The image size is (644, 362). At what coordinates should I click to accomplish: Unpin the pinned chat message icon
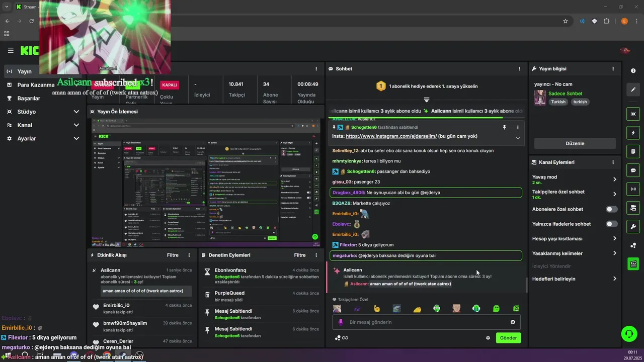(504, 128)
